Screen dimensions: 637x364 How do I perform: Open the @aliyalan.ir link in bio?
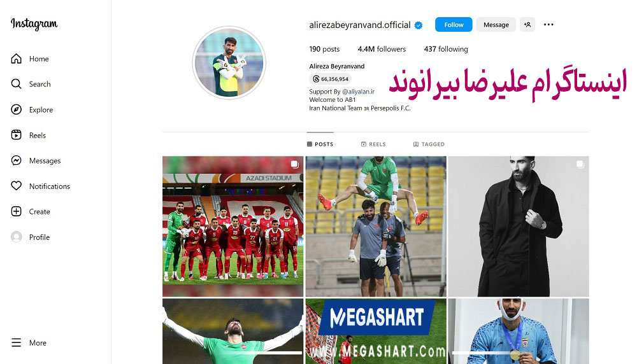point(358,92)
